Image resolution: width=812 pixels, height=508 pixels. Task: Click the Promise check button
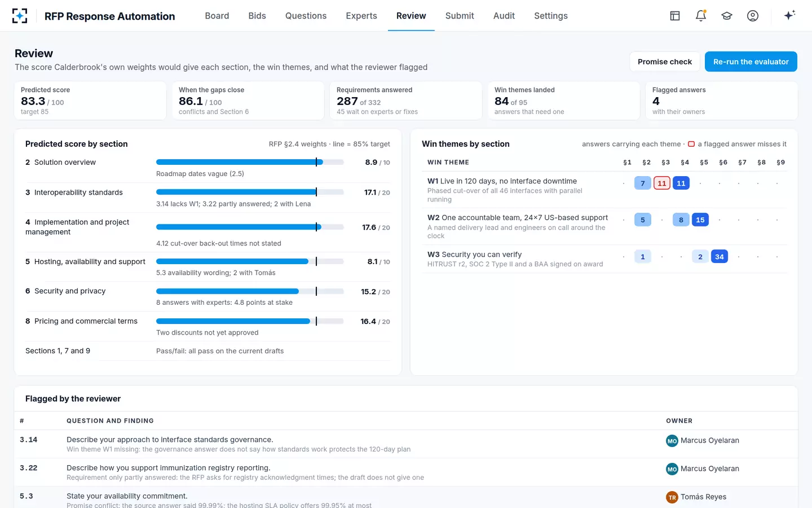point(665,62)
